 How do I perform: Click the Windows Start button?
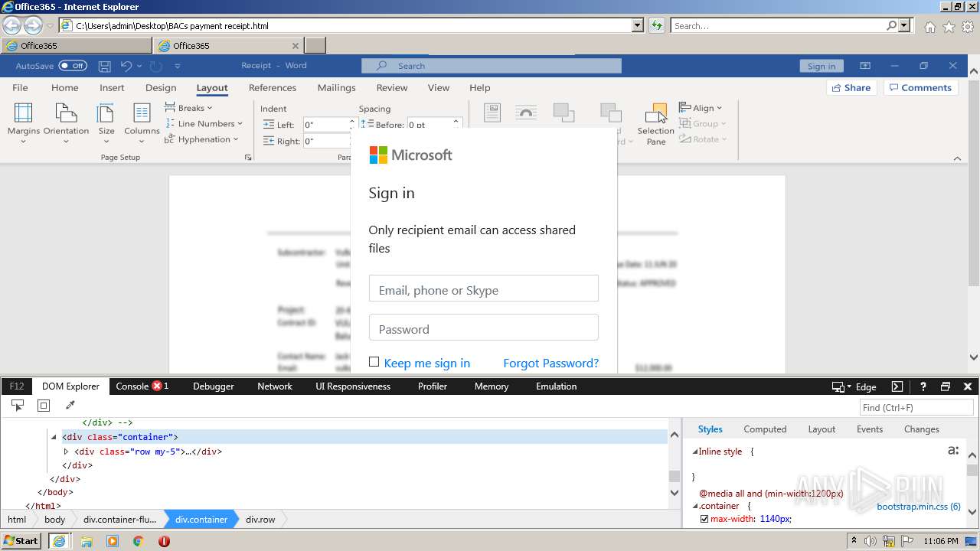pos(21,541)
